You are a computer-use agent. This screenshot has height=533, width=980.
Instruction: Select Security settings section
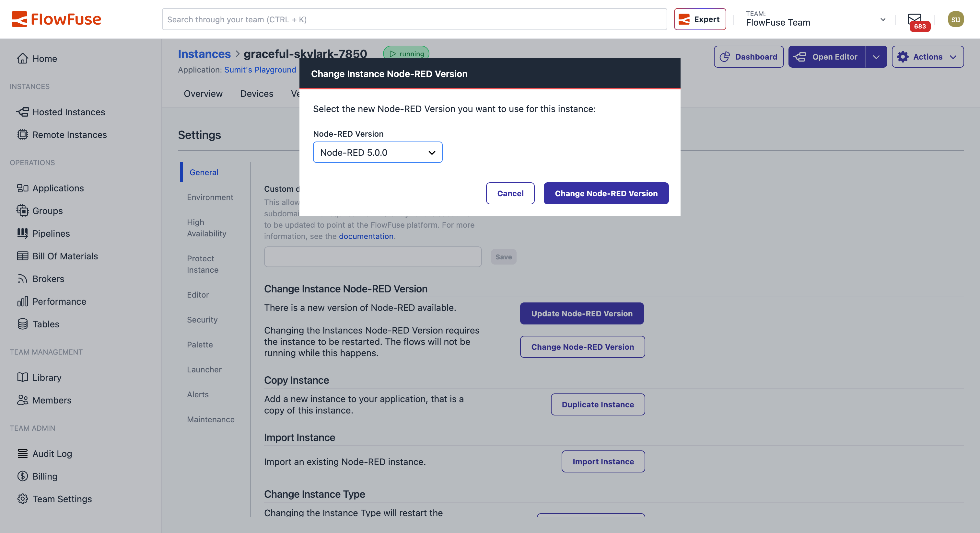click(202, 320)
